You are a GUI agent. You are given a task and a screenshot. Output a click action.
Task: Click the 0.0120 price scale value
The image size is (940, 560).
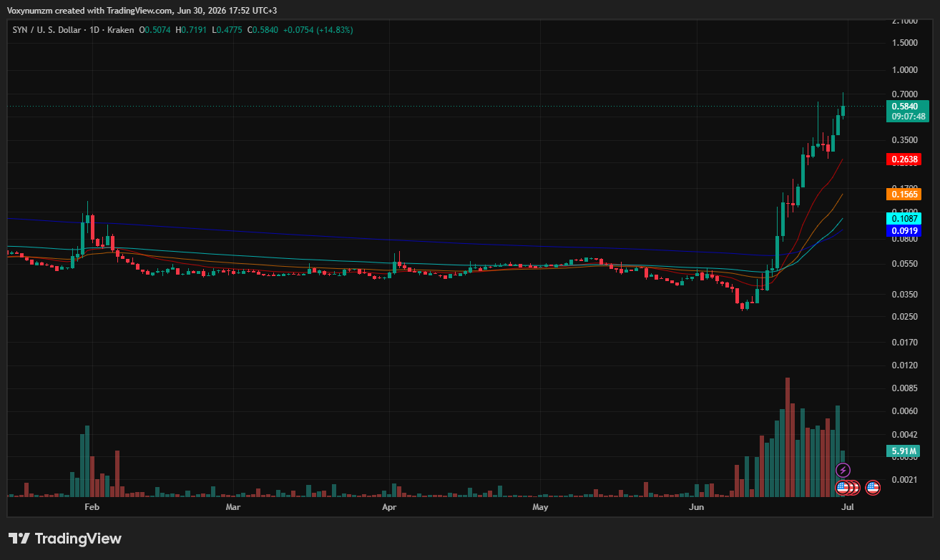click(x=904, y=365)
